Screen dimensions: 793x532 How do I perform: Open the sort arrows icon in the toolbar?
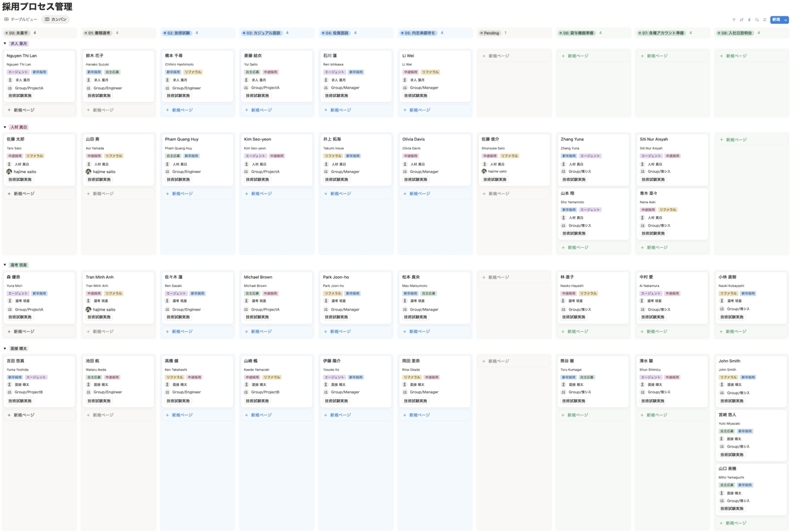(741, 20)
